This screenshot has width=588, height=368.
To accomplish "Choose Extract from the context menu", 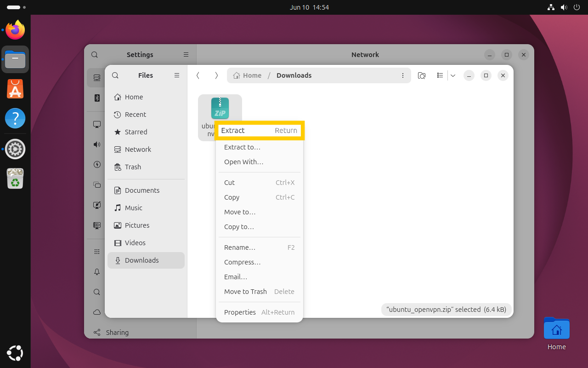I will [x=259, y=131].
